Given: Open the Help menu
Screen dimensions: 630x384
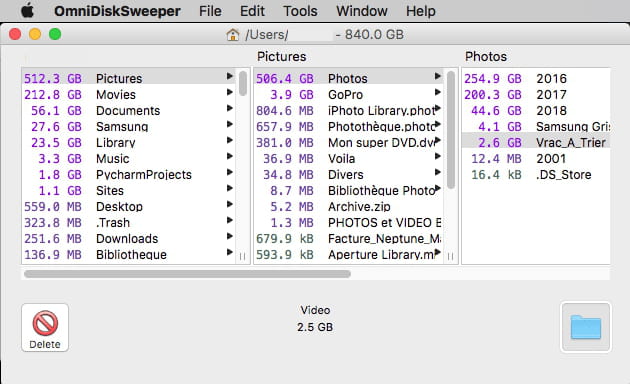Looking at the screenshot, I should pos(420,11).
